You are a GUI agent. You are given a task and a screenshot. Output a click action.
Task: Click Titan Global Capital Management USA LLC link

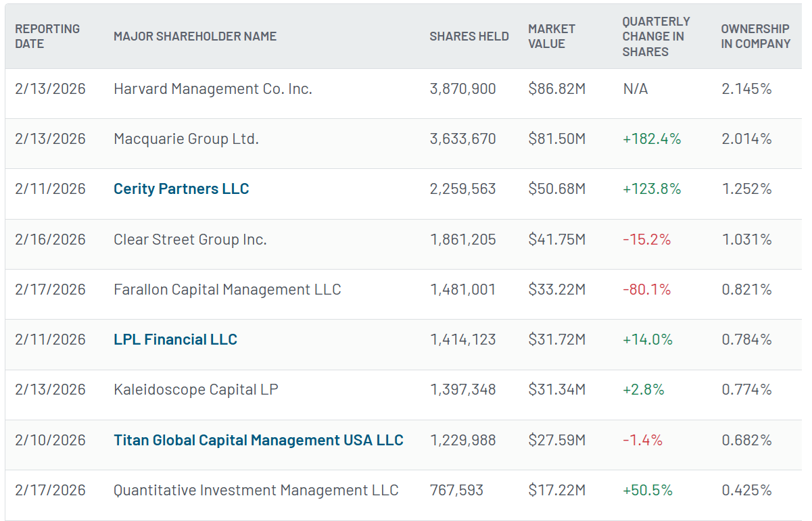[258, 440]
